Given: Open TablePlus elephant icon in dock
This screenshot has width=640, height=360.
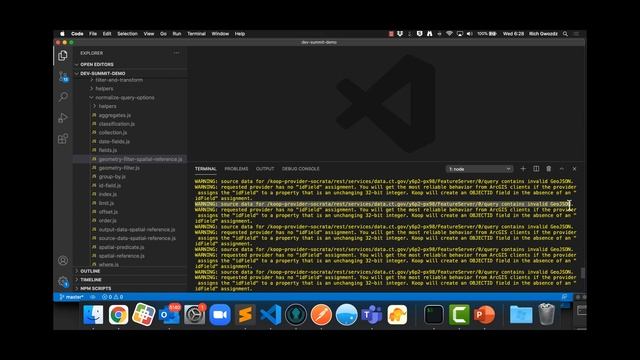Looking at the screenshot, I should coord(397,315).
